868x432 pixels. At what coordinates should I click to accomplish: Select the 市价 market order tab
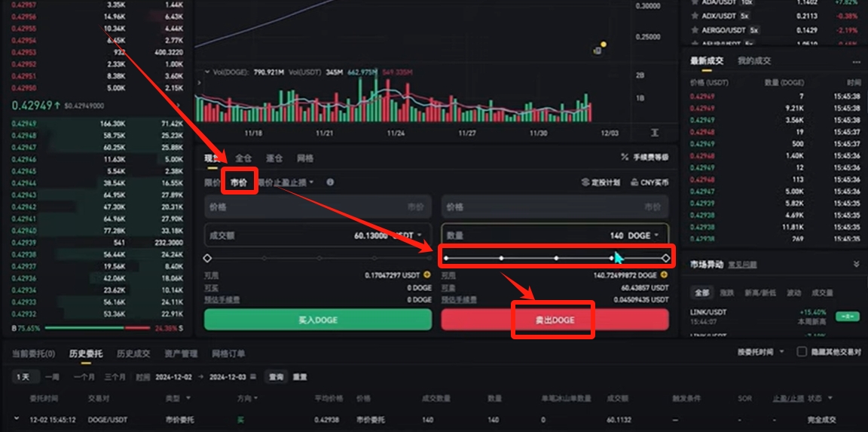[x=238, y=182]
